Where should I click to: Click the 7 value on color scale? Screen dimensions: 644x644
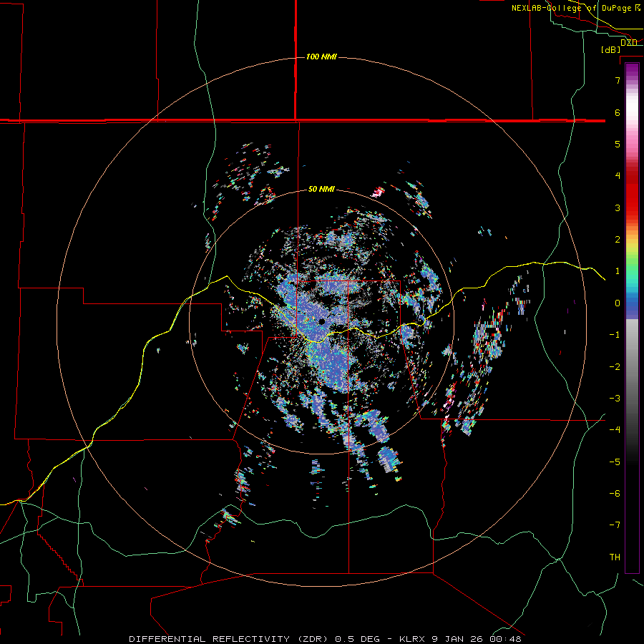point(618,80)
